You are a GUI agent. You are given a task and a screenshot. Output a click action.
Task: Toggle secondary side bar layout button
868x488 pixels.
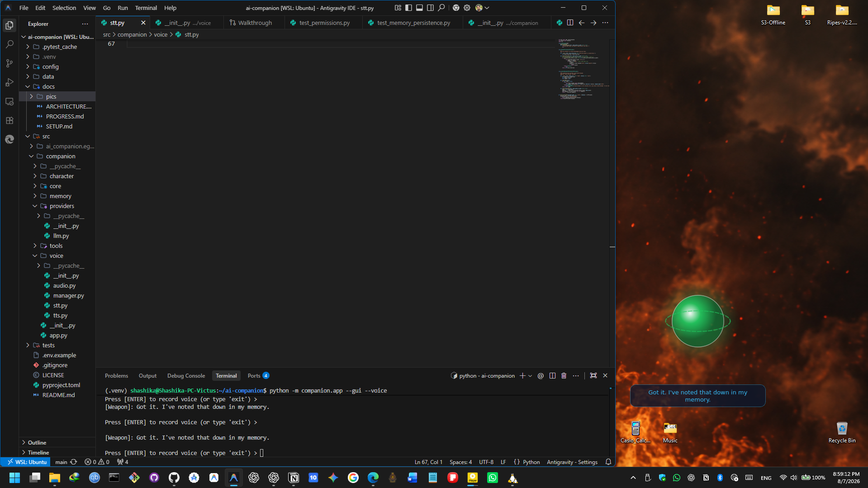click(x=431, y=8)
